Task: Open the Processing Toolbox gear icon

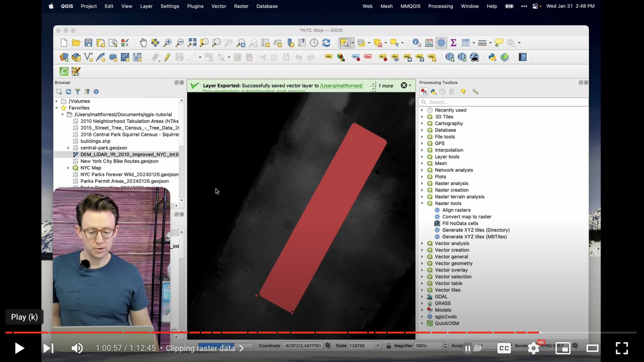Action: point(441,43)
